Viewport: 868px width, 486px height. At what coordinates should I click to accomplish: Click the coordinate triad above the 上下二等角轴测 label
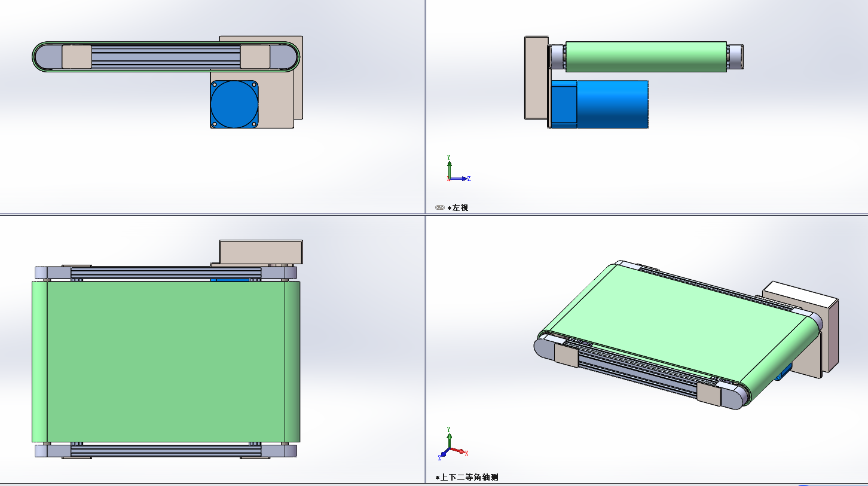click(x=453, y=444)
